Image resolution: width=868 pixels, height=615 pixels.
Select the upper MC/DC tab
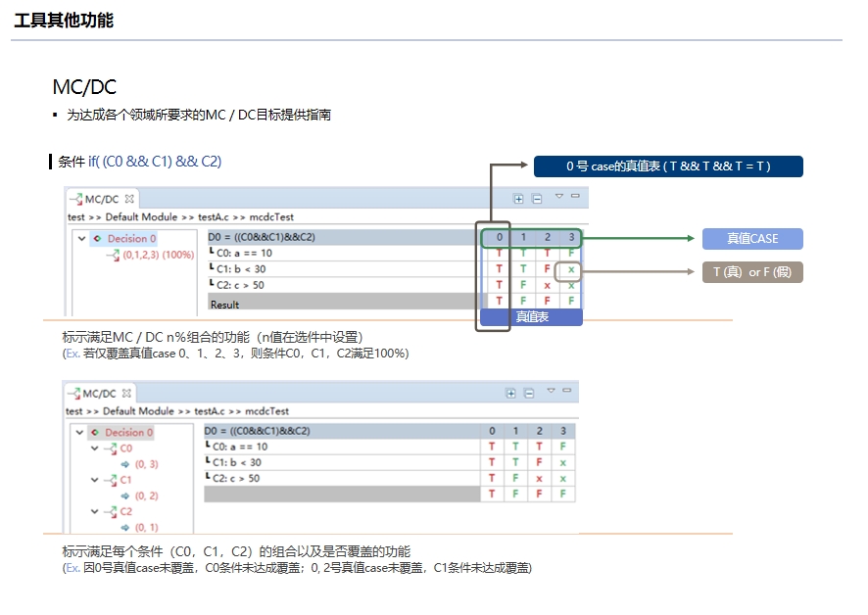[101, 199]
